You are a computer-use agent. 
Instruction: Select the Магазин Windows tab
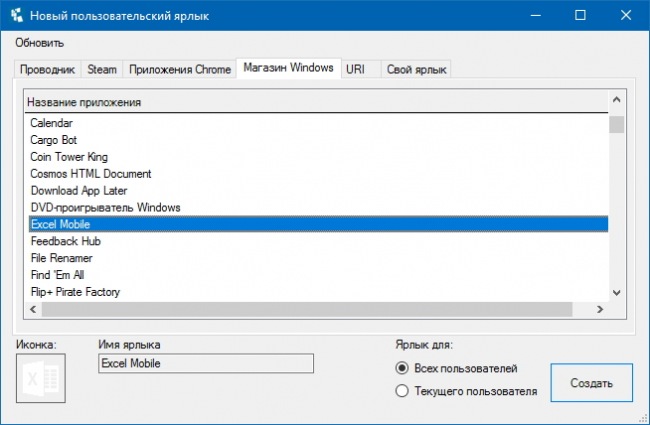click(x=288, y=68)
